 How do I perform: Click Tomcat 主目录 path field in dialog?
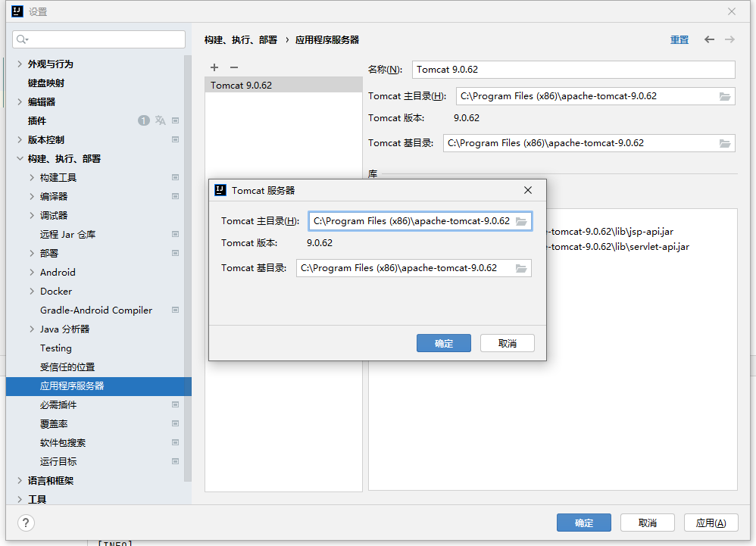pos(420,221)
